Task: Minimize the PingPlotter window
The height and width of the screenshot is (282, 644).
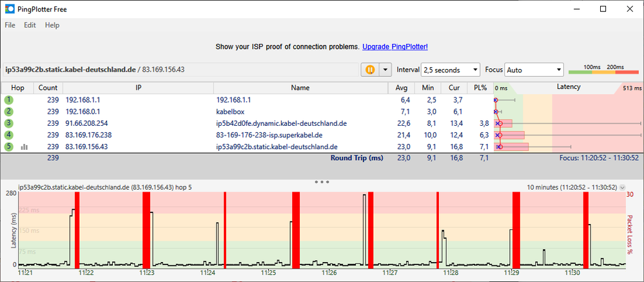Action: coord(576,9)
